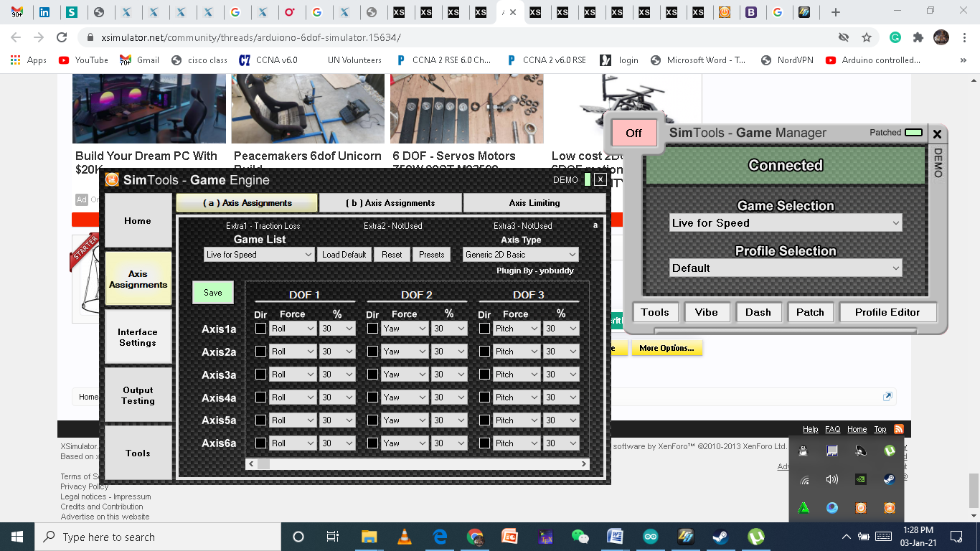Click the Save button

point(213,293)
